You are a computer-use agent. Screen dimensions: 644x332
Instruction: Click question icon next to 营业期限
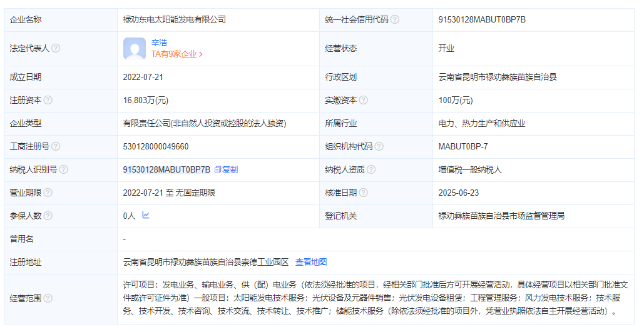tap(48, 193)
